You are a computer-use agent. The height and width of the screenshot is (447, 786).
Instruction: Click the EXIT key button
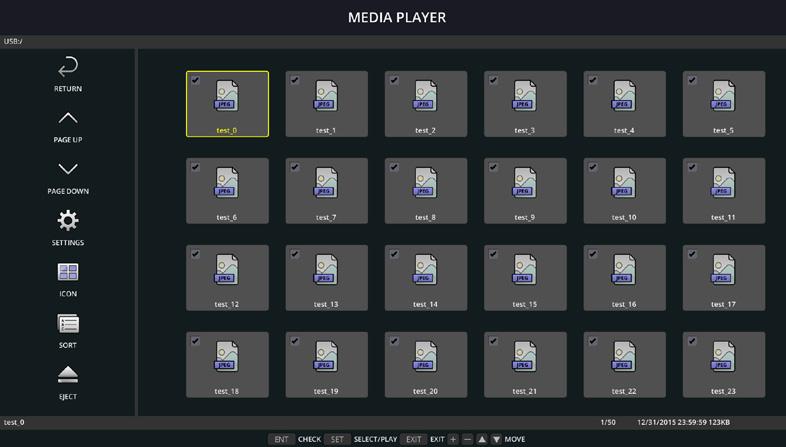point(414,439)
